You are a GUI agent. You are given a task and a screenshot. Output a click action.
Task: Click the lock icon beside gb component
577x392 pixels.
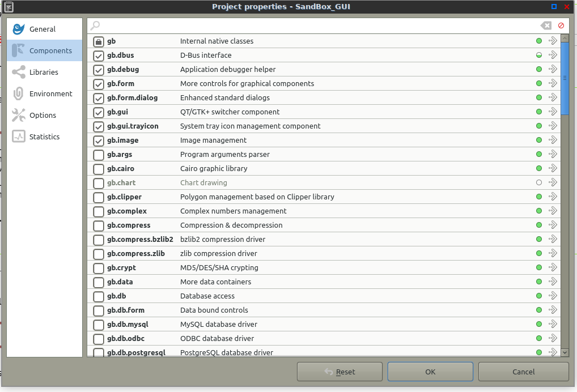[x=99, y=41]
